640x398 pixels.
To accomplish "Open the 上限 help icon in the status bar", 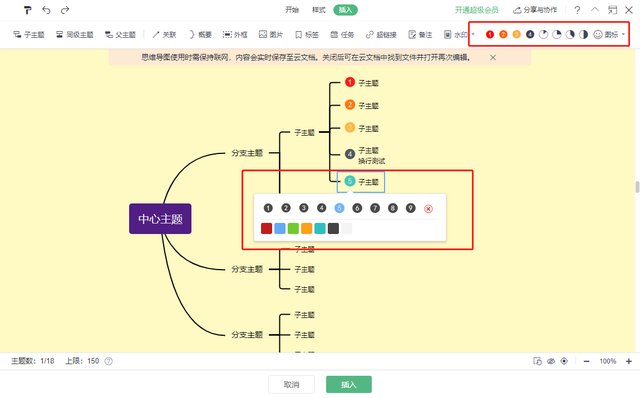I will [x=109, y=361].
